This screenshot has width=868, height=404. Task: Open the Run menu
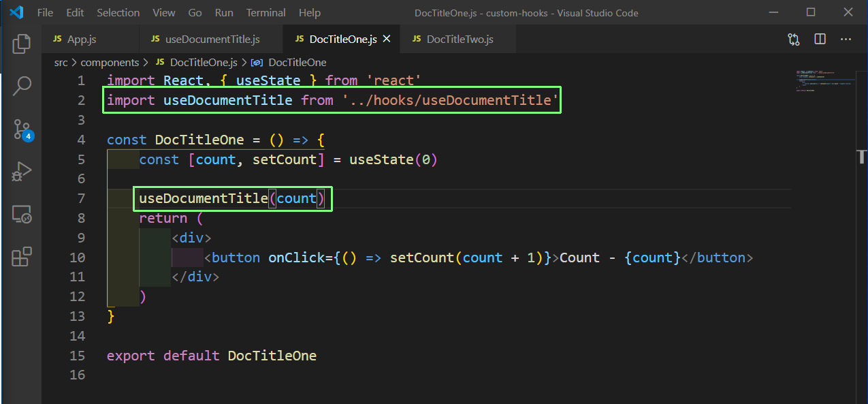[x=224, y=13]
